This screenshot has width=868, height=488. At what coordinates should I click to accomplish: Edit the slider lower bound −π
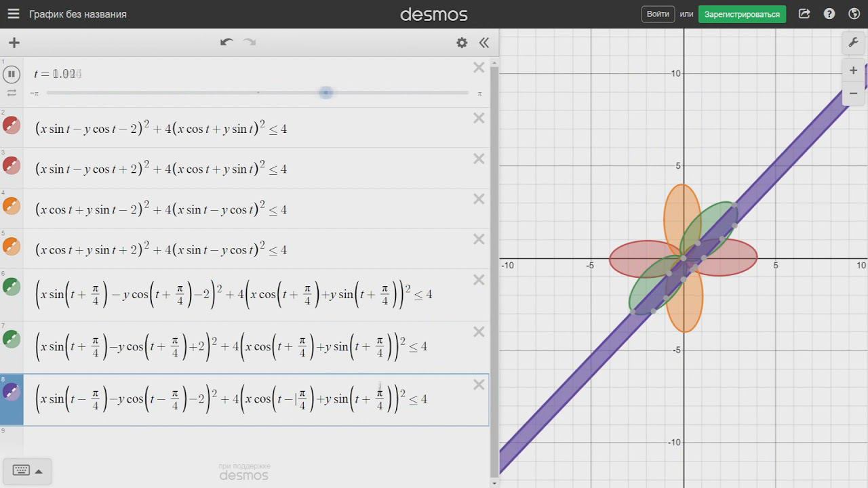coord(35,94)
